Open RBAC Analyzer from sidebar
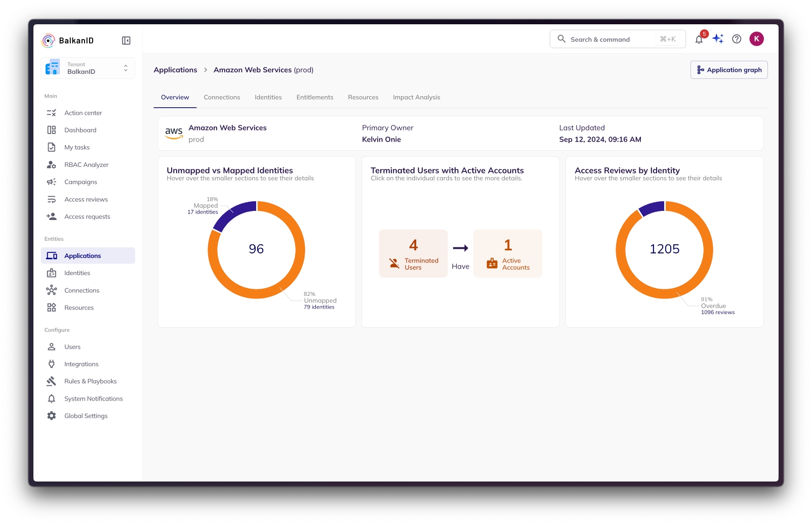 86,165
